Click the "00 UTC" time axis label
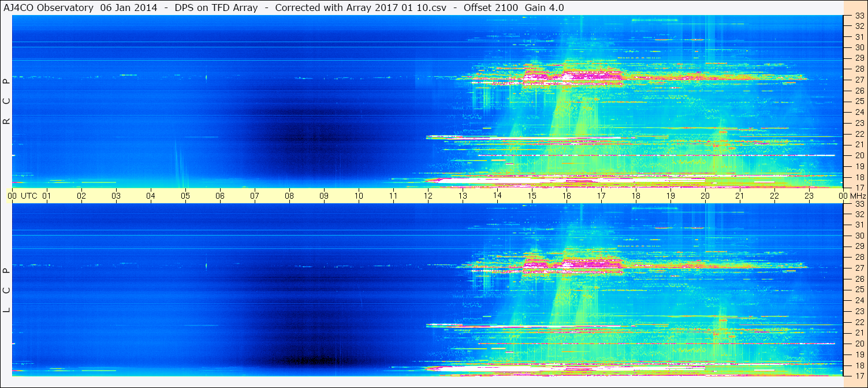868x388 pixels. [x=22, y=196]
